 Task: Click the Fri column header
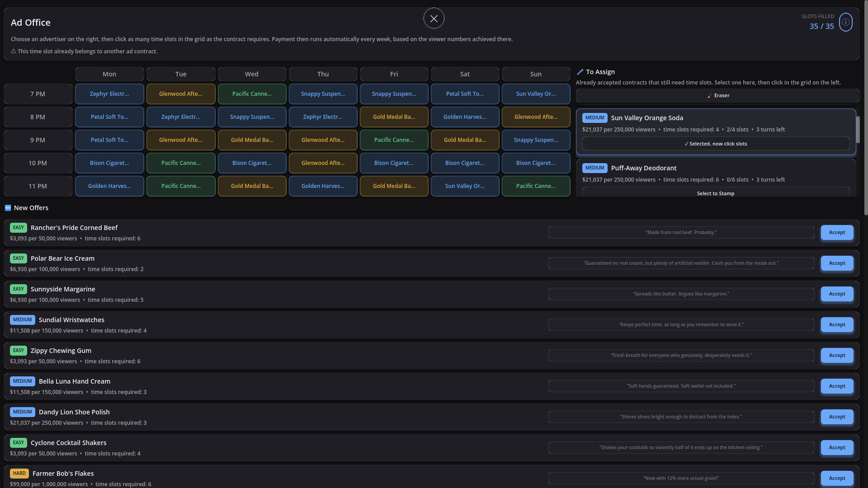tap(394, 74)
